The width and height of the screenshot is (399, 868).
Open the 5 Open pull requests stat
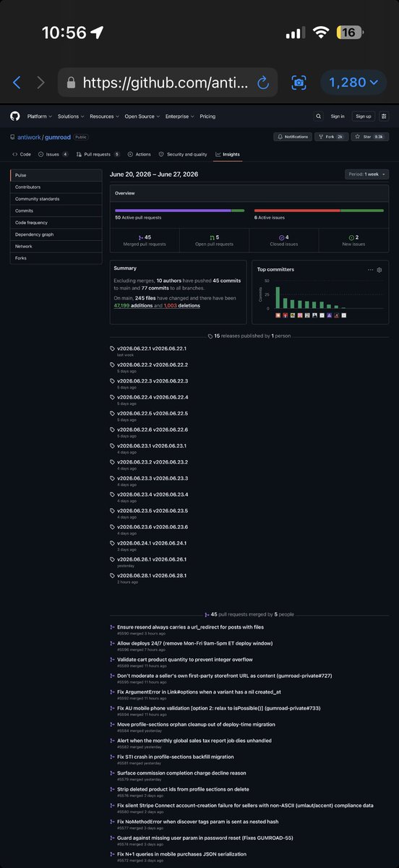click(x=215, y=240)
